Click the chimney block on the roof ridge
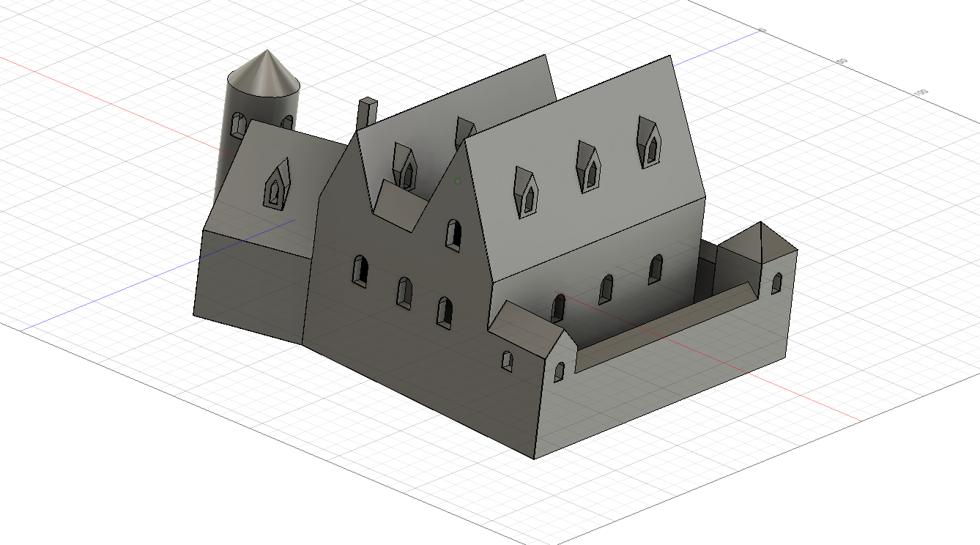 [x=368, y=112]
